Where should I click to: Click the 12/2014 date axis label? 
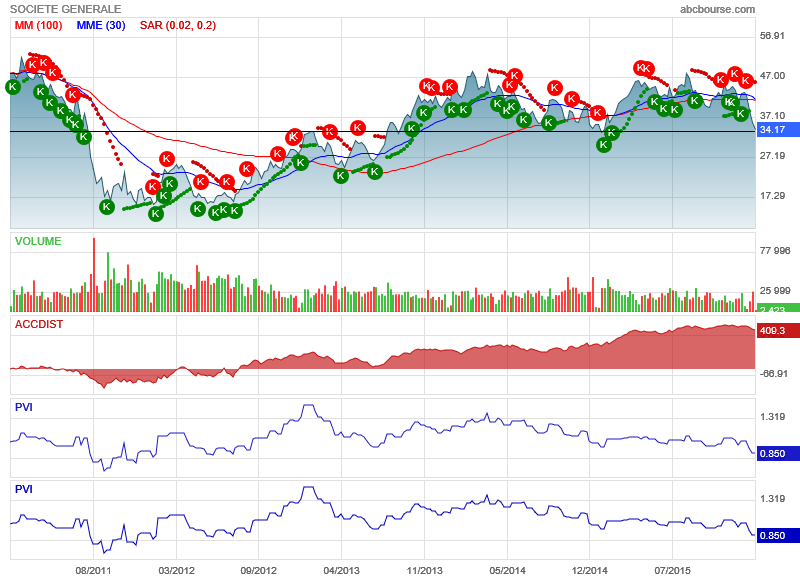(590, 570)
